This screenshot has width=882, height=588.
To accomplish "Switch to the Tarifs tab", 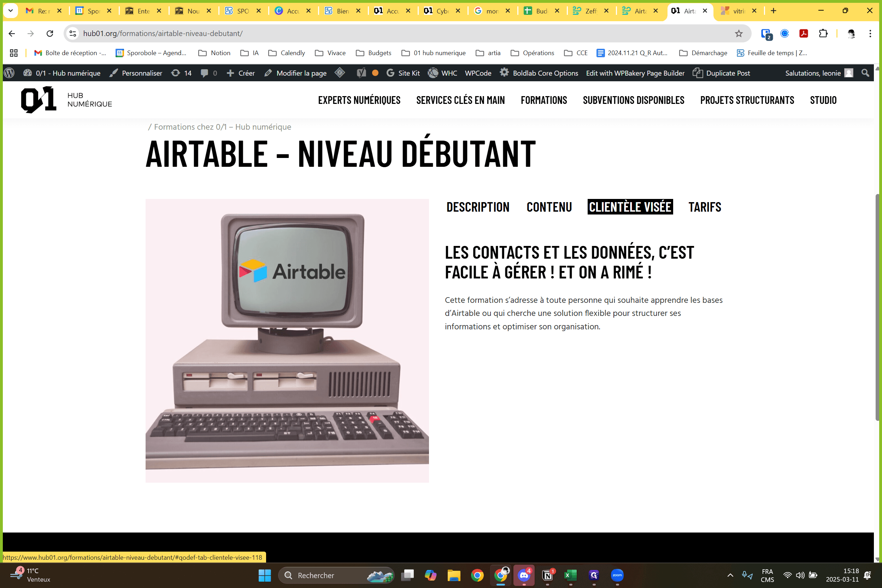I will (705, 207).
